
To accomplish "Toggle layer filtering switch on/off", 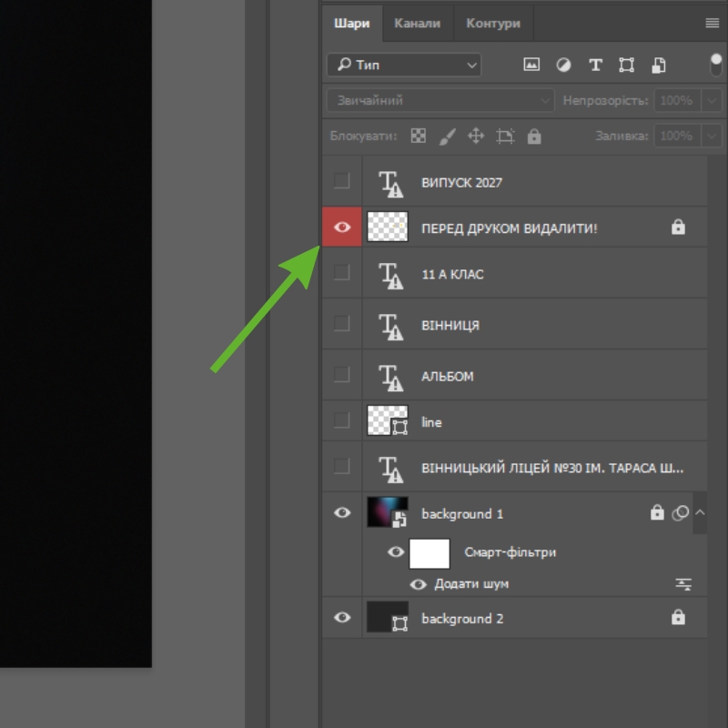I will [716, 65].
